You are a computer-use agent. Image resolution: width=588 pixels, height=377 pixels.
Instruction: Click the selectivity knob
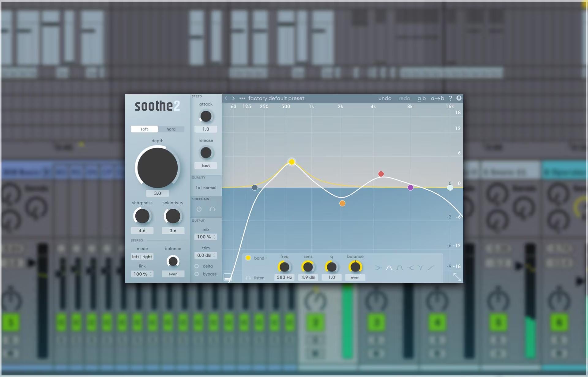pyautogui.click(x=173, y=216)
